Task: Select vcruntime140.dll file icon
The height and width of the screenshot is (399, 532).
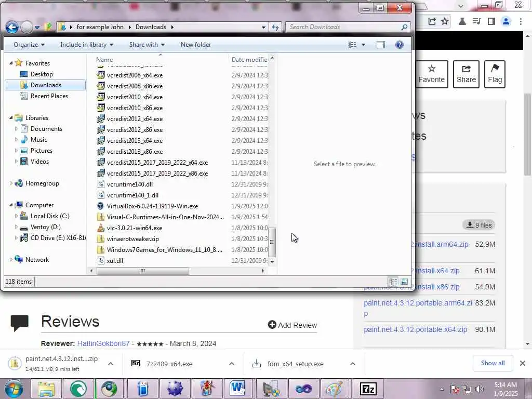Action: click(x=101, y=184)
